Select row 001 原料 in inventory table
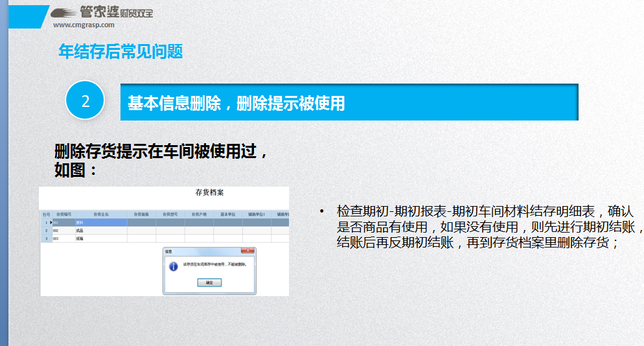644x346 pixels. point(100,222)
